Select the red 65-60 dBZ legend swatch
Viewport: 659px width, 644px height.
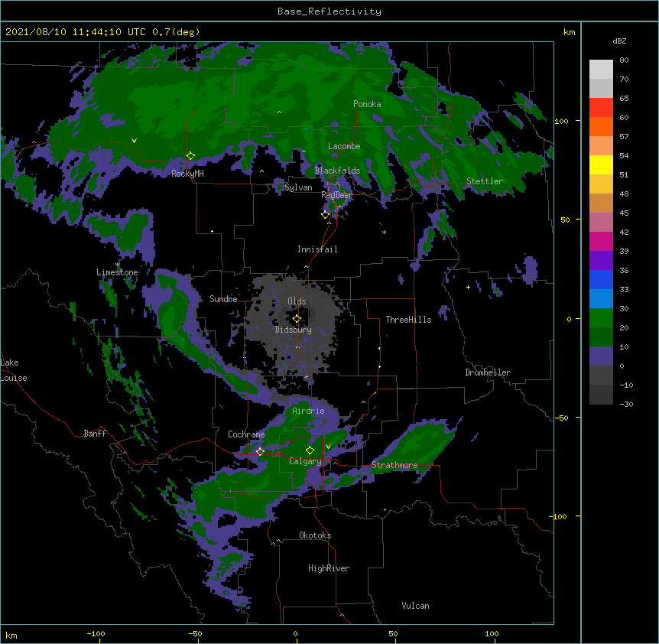(601, 108)
